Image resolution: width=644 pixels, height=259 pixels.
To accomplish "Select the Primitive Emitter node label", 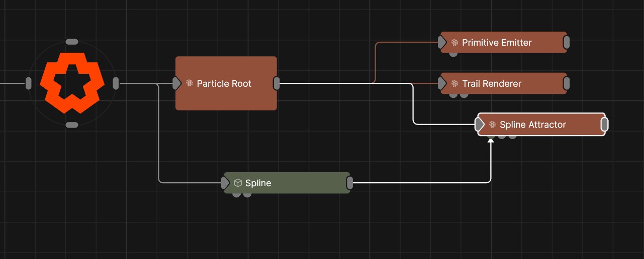I will 497,43.
